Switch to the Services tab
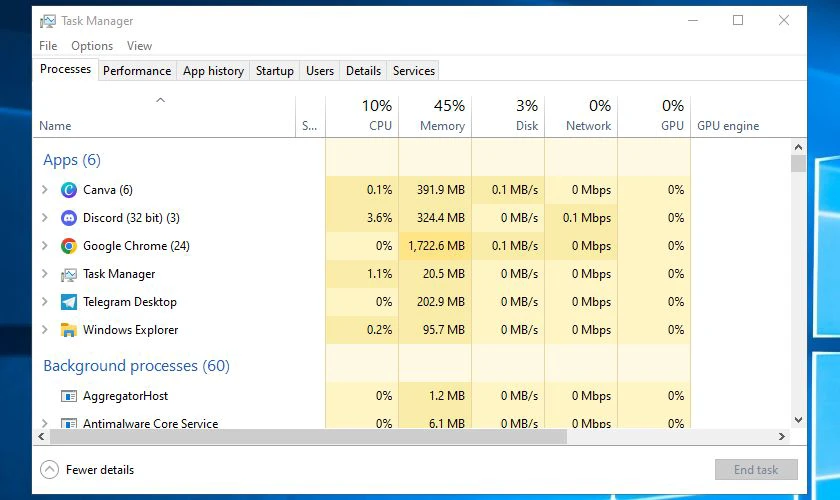This screenshot has width=840, height=500. tap(414, 71)
